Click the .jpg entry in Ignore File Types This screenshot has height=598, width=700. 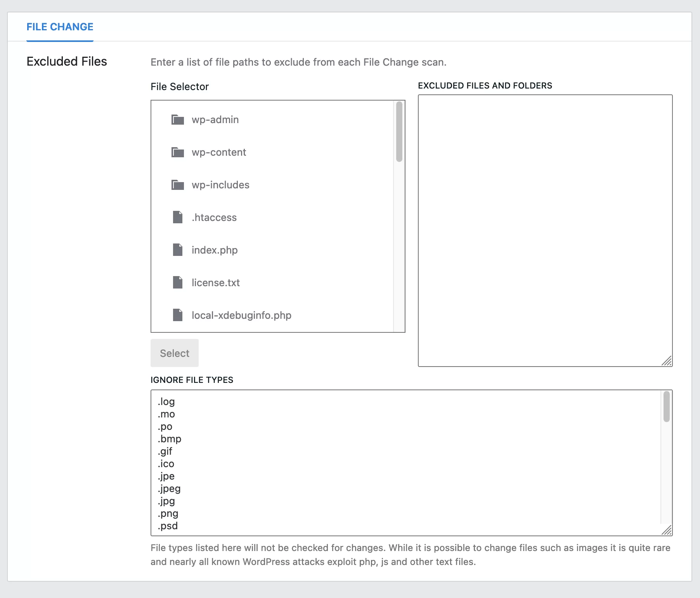[x=166, y=501]
